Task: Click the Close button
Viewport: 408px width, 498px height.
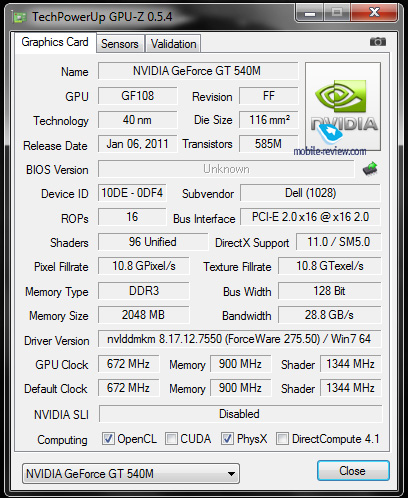Action: [x=353, y=471]
